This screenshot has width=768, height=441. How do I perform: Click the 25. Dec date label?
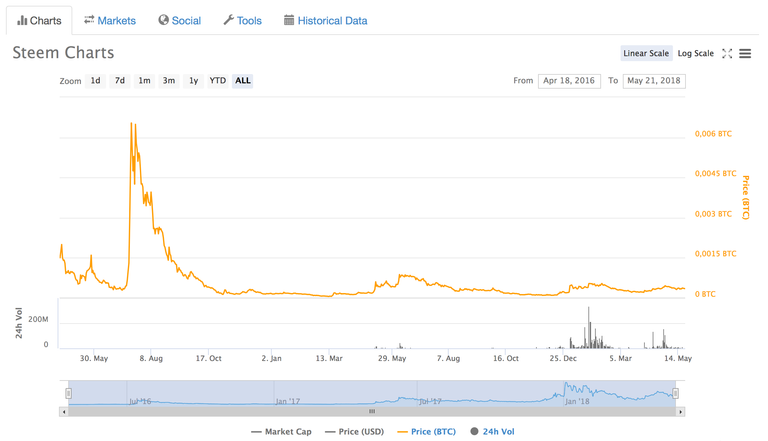563,359
